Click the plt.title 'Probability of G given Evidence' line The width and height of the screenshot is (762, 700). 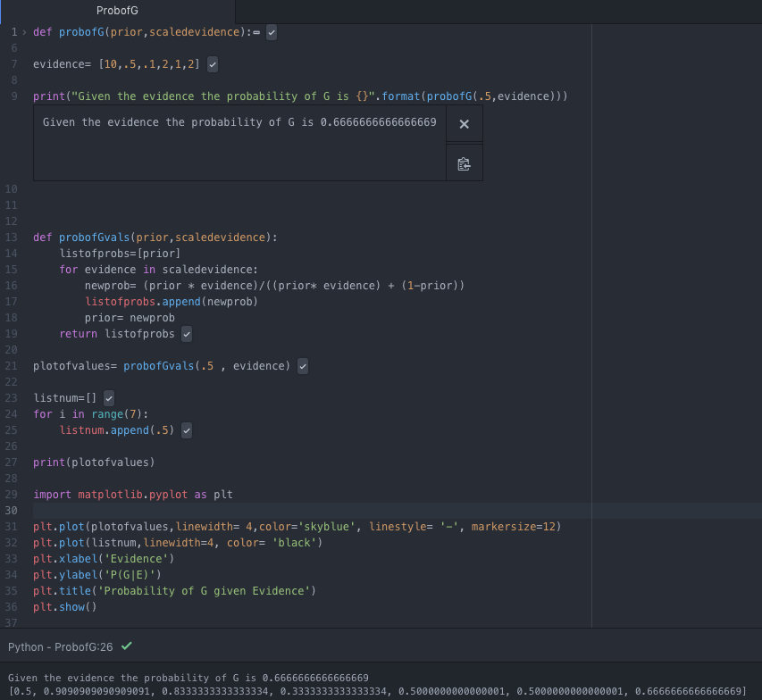[174, 591]
